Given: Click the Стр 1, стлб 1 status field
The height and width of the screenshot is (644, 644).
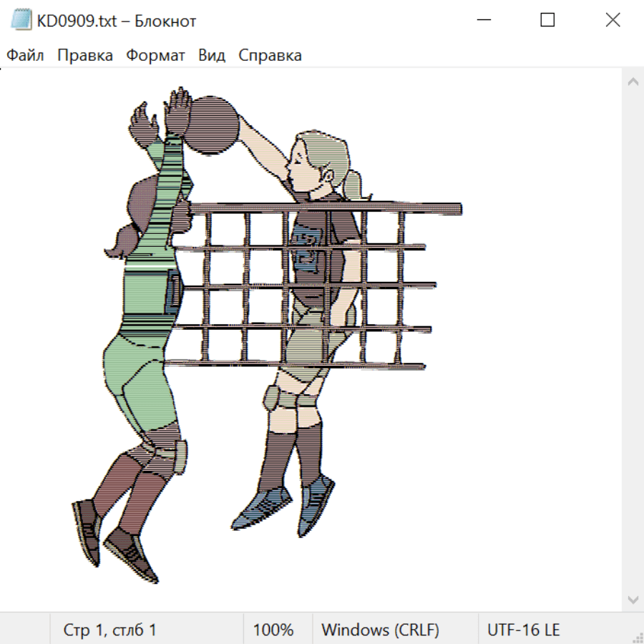Looking at the screenshot, I should (110, 630).
